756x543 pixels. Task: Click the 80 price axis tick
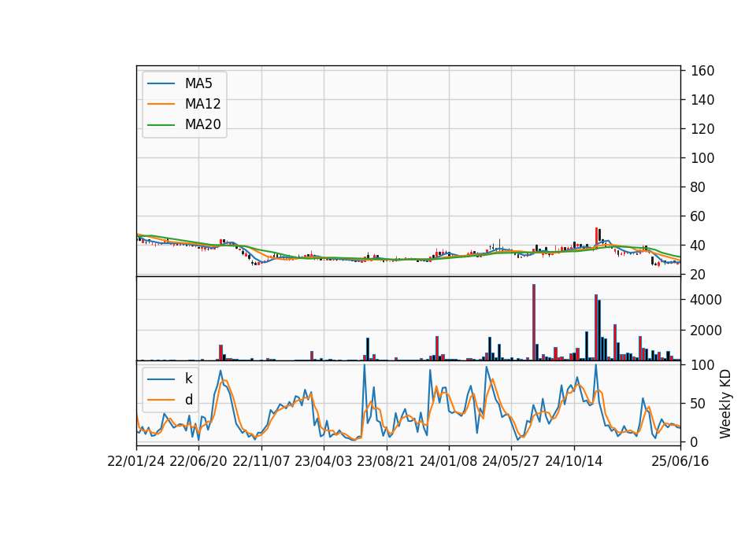(x=699, y=187)
